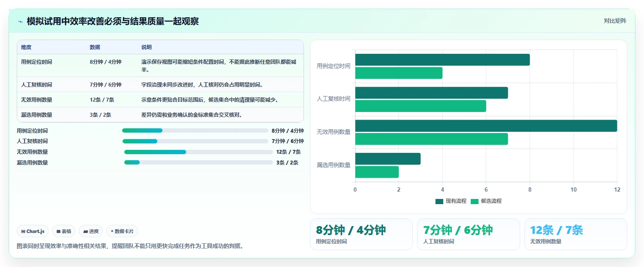Click the light 候选流程 bar for 用例定位时间

(x=399, y=73)
